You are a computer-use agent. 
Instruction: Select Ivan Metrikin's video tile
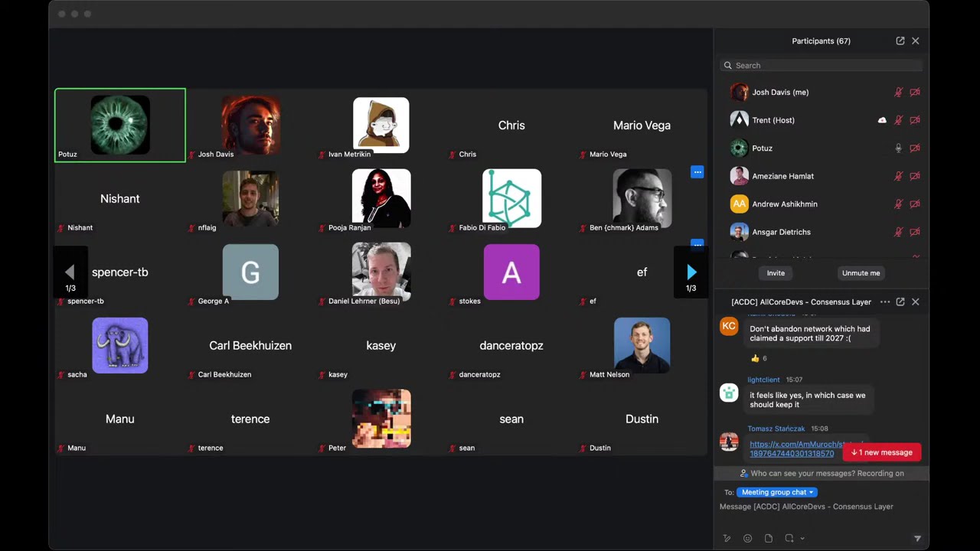point(381,126)
